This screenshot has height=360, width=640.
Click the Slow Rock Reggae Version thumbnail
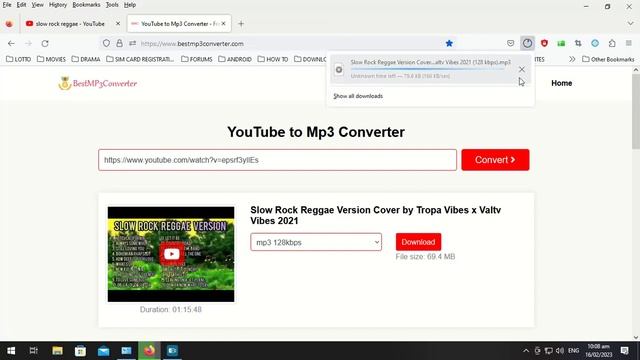pos(171,254)
